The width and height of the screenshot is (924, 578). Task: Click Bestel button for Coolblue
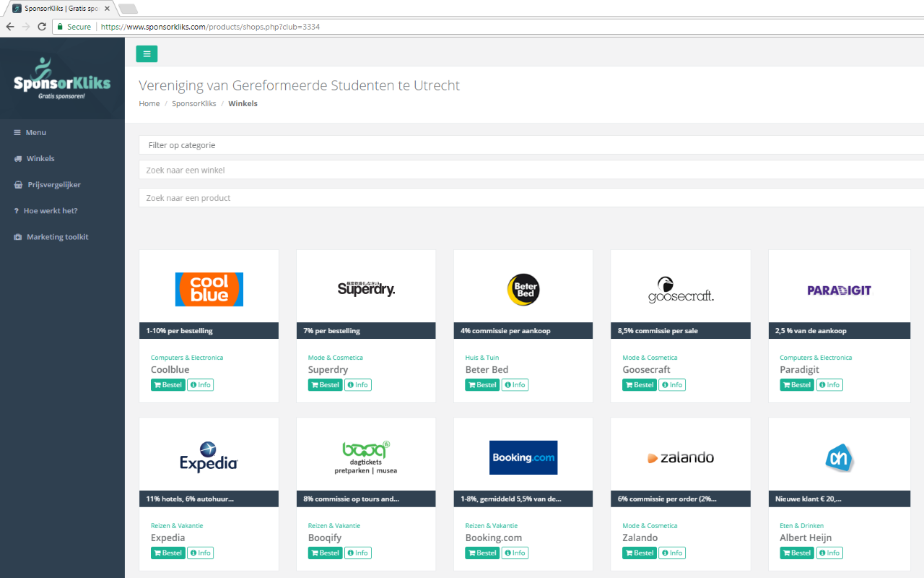(168, 385)
